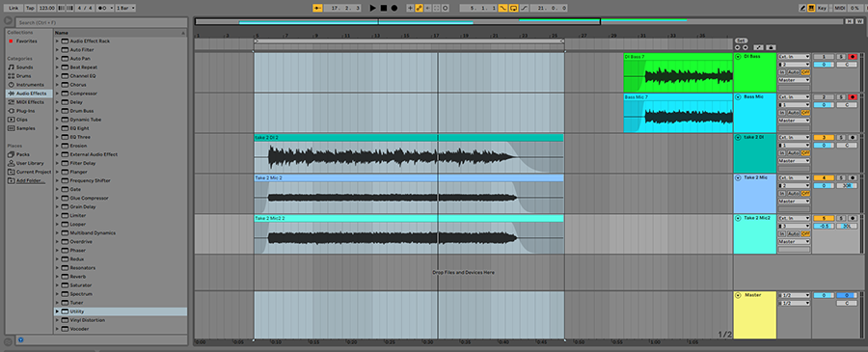The height and width of the screenshot is (352, 868).
Task: Select Drums category in browser
Action: (24, 76)
